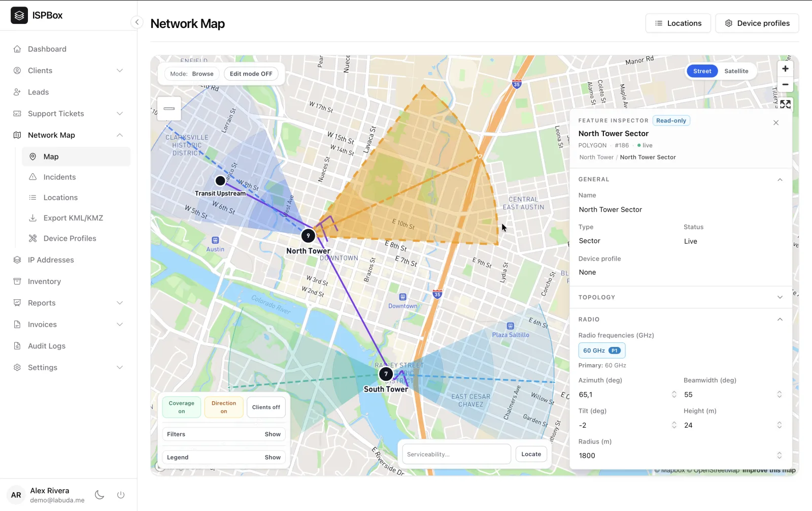Enter fullscreen map with the expand icon
Image resolution: width=812 pixels, height=511 pixels.
[x=785, y=104]
